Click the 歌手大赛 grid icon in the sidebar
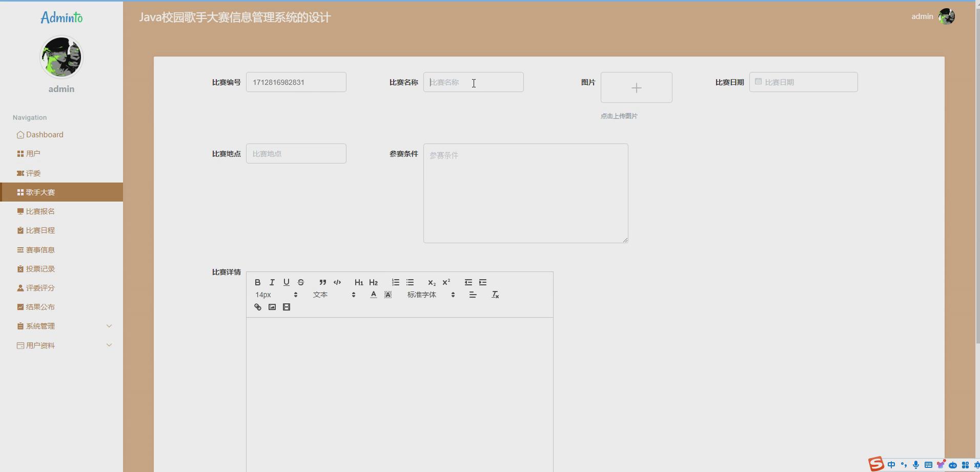Screen dimensions: 980x472 [x=21, y=192]
